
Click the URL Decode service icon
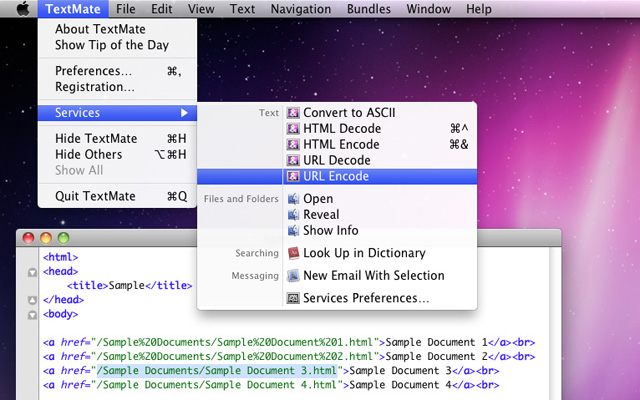(x=293, y=160)
